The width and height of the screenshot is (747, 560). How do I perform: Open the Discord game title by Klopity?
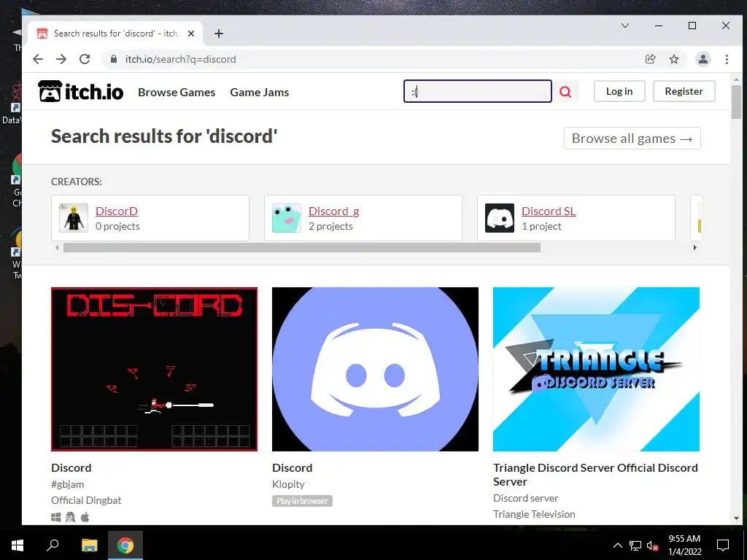(293, 467)
